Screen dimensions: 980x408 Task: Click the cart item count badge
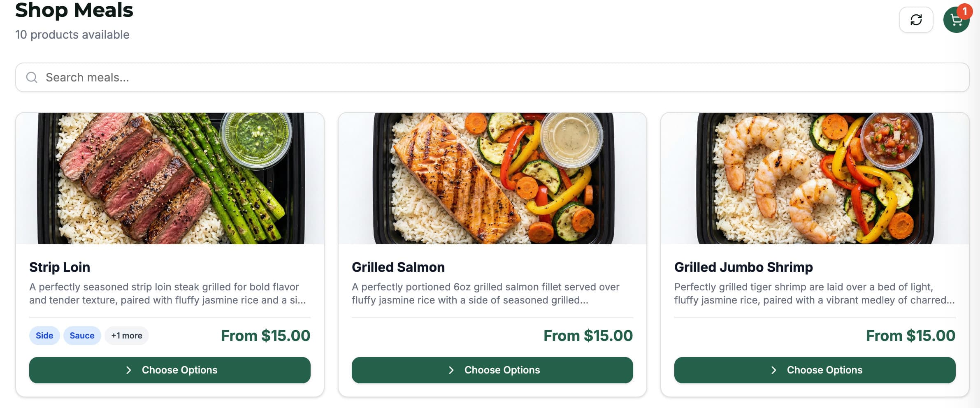point(965,11)
